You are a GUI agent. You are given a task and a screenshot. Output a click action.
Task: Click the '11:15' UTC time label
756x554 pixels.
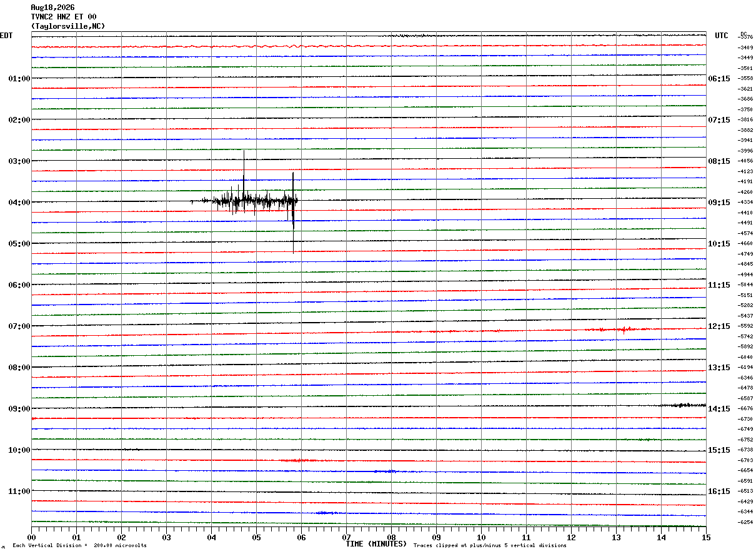click(x=719, y=285)
